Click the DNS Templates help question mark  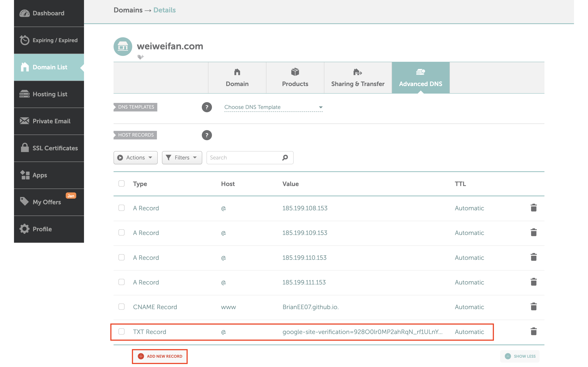click(206, 107)
